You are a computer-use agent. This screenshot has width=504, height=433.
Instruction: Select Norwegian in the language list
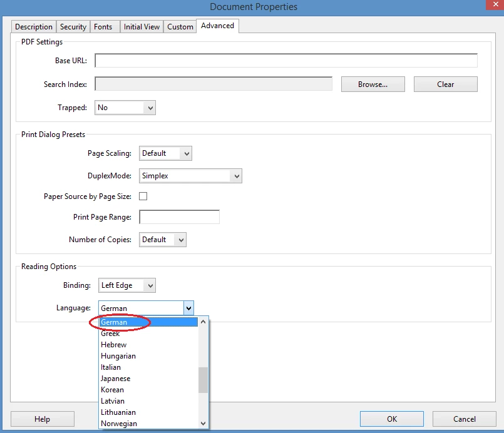pyautogui.click(x=148, y=424)
